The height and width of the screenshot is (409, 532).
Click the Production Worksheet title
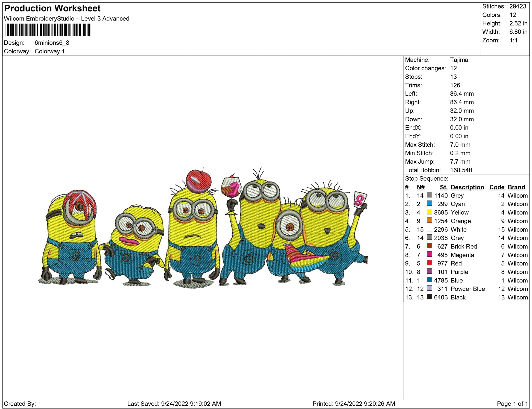point(52,8)
